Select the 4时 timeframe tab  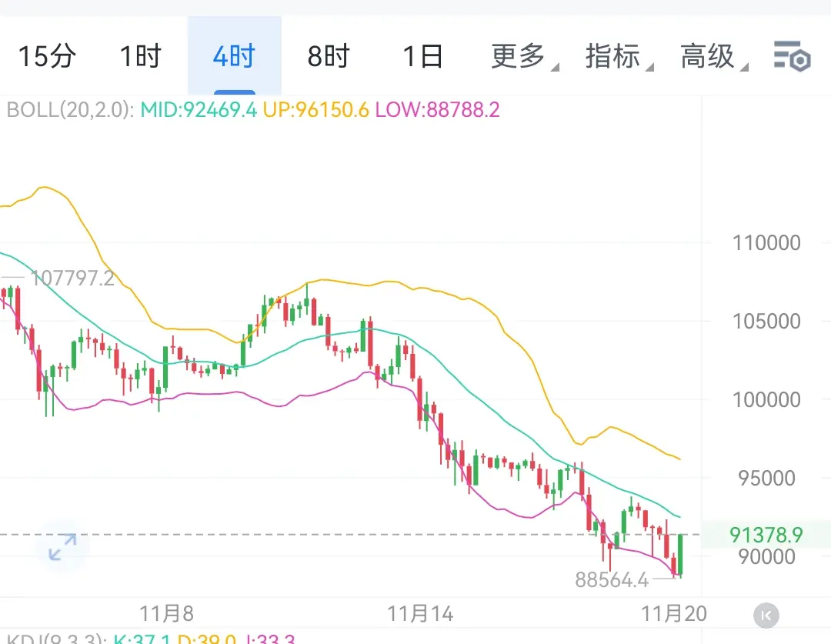(x=234, y=55)
